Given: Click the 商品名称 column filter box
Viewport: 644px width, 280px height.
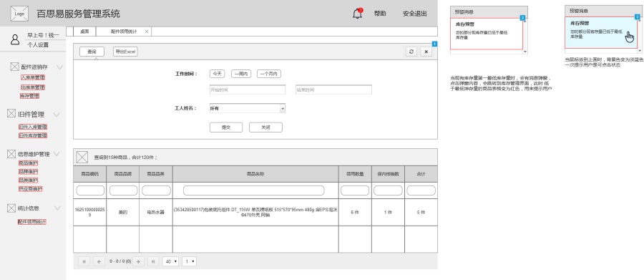Looking at the screenshot, I should pos(254,190).
